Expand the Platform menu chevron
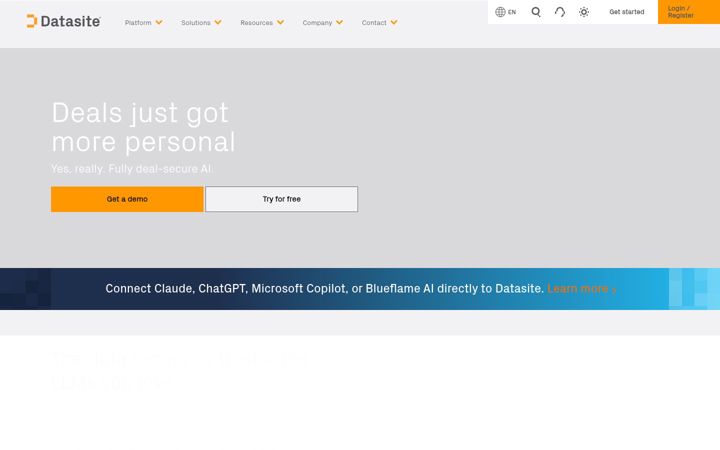The image size is (720, 450). tap(159, 22)
